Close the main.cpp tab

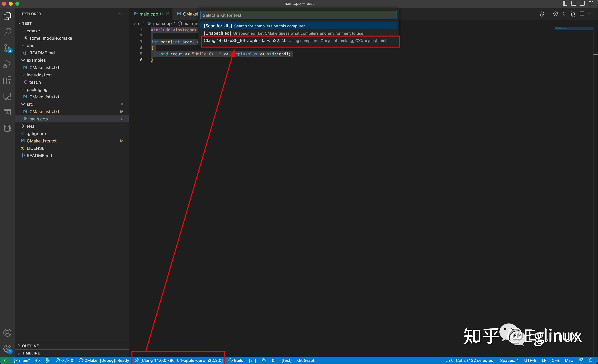(x=167, y=14)
